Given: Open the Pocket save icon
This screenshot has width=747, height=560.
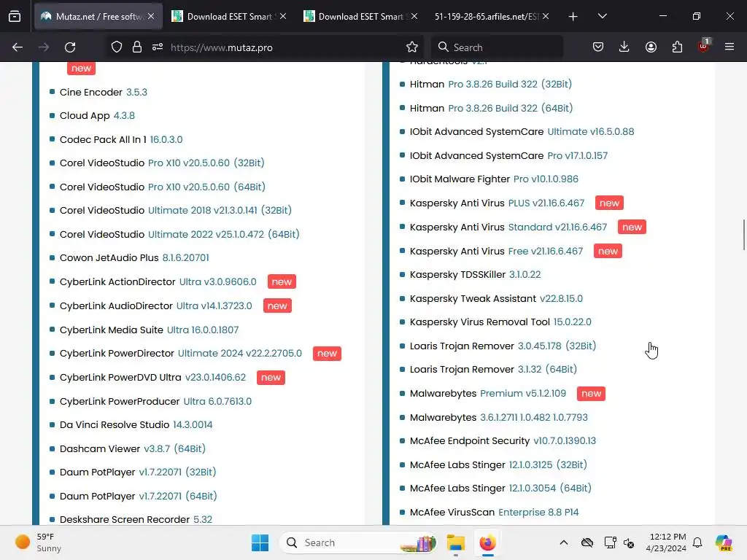Looking at the screenshot, I should [x=598, y=47].
